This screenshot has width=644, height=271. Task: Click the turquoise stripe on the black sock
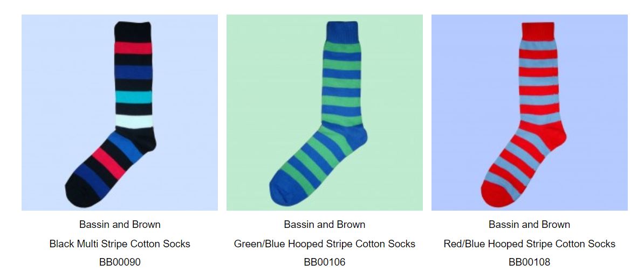tap(133, 97)
